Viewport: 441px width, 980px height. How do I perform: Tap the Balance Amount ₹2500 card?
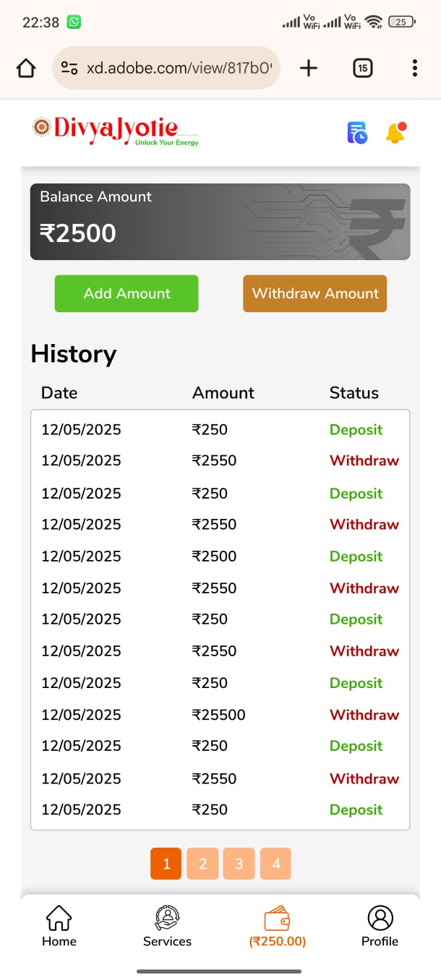click(x=220, y=222)
